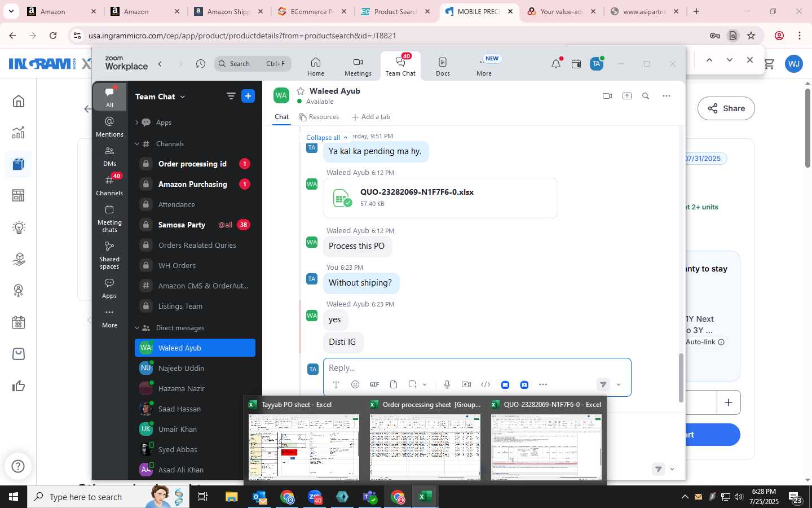Open Channels in Zoom sidebar
Screen dimensions: 812x508
tap(109, 185)
